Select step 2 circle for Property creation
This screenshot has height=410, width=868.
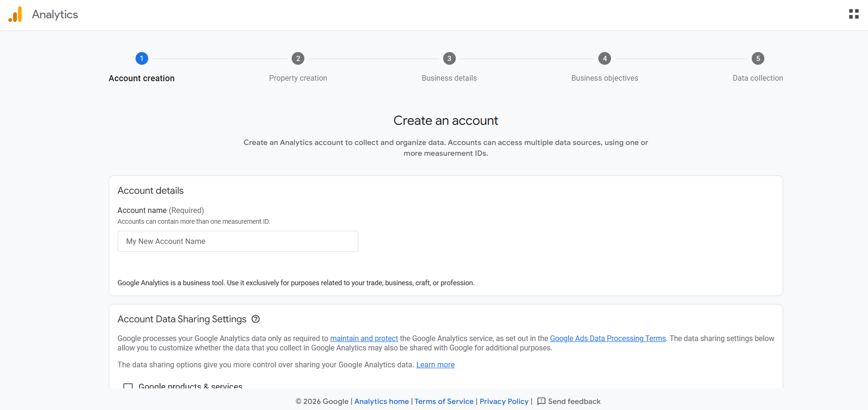click(x=298, y=59)
